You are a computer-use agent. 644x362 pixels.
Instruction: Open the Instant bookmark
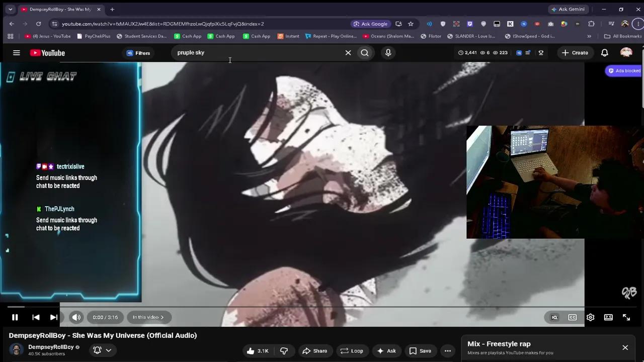(x=288, y=36)
